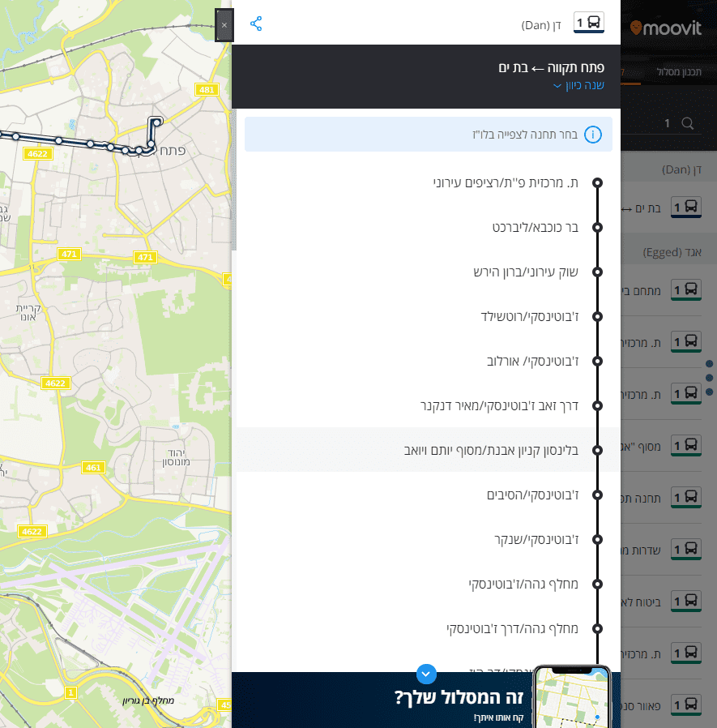Click the share icon in the route header

pos(256,24)
